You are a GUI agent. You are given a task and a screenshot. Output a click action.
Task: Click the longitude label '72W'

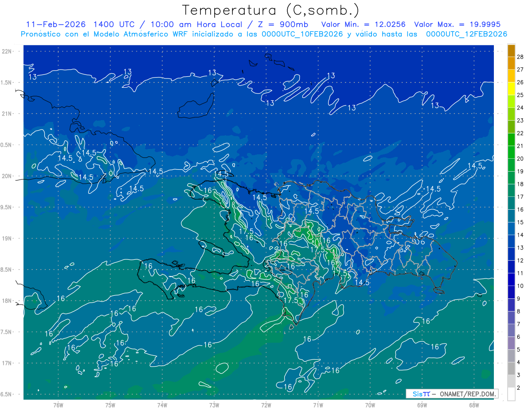pos(266,405)
